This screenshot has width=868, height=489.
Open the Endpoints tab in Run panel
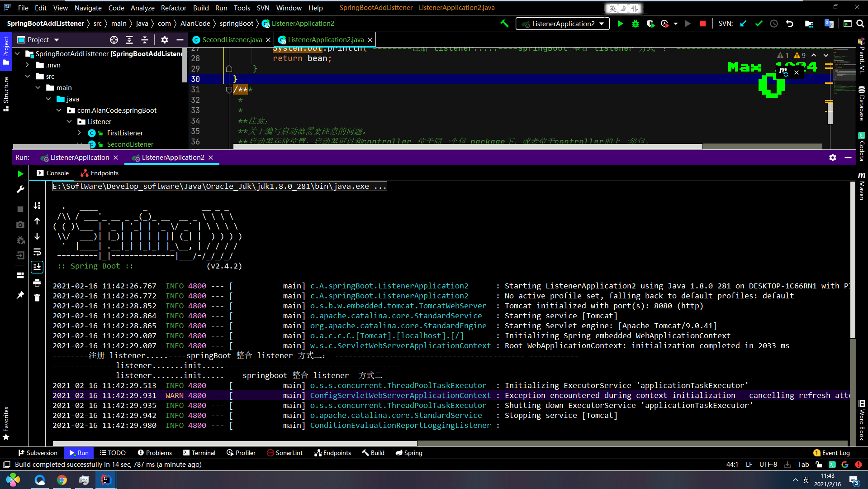tap(100, 173)
